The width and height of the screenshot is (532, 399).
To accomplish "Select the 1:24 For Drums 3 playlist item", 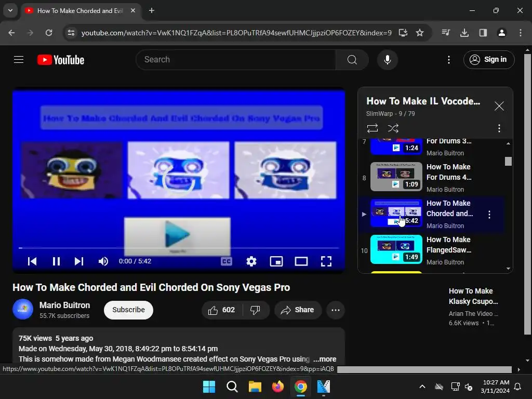I will (432, 147).
